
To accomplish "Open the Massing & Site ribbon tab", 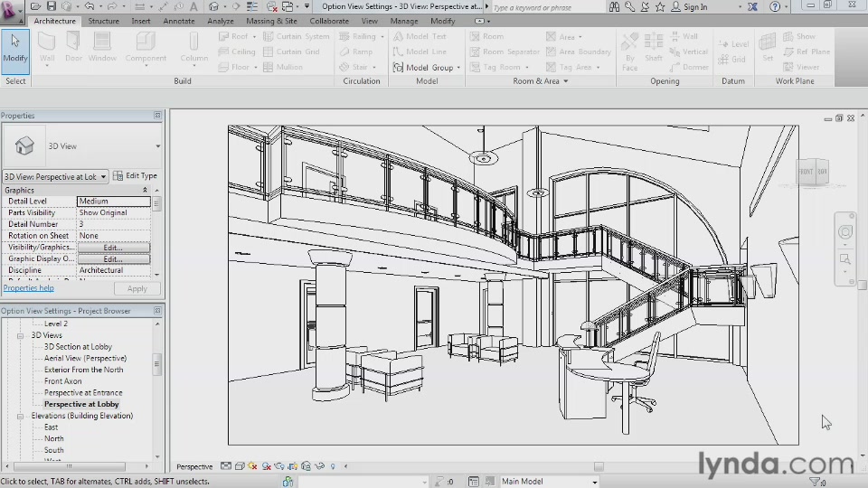I will [x=271, y=21].
